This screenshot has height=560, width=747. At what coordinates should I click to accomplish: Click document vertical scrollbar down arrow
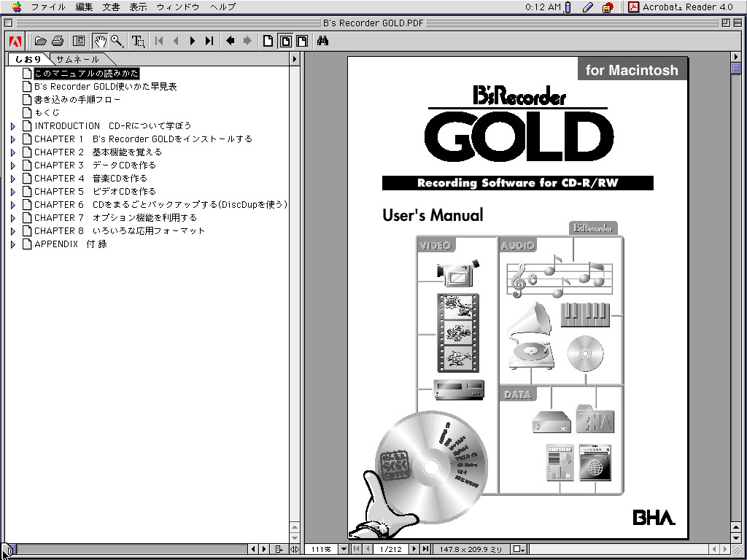[x=736, y=539]
